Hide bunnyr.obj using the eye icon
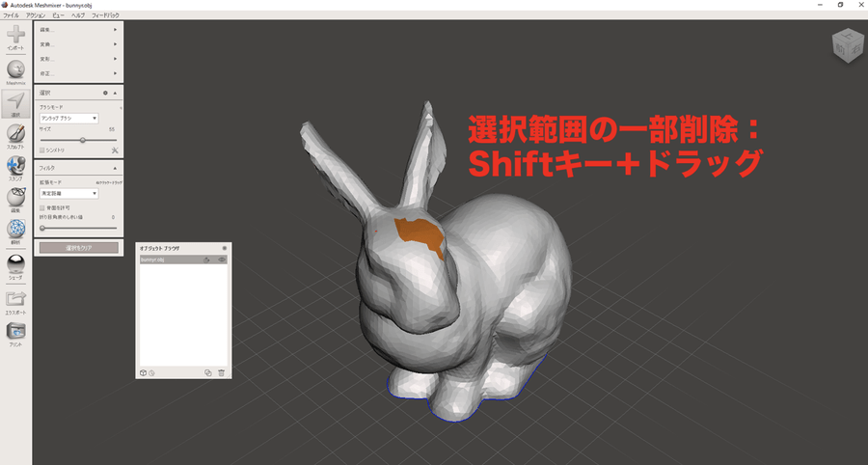The width and height of the screenshot is (868, 465). [222, 260]
